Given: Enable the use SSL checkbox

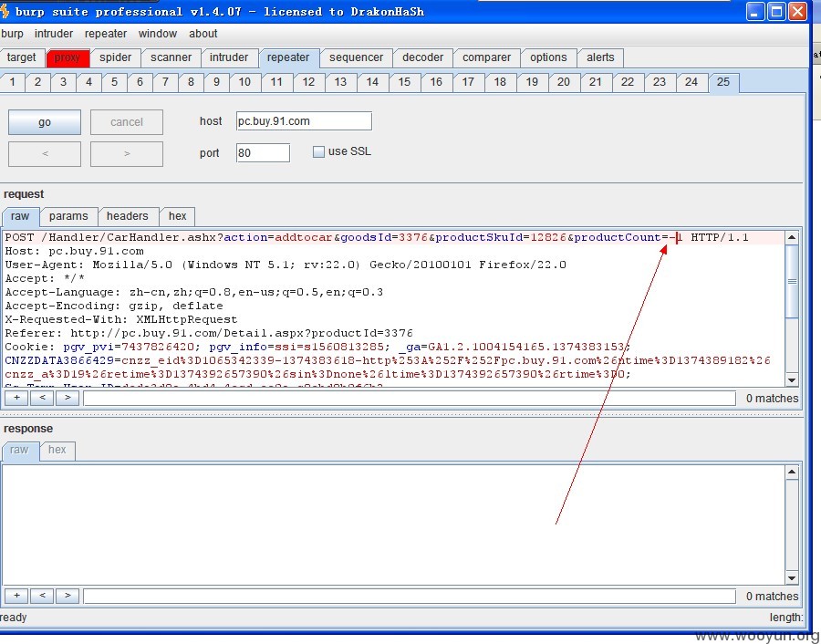Looking at the screenshot, I should pos(318,151).
